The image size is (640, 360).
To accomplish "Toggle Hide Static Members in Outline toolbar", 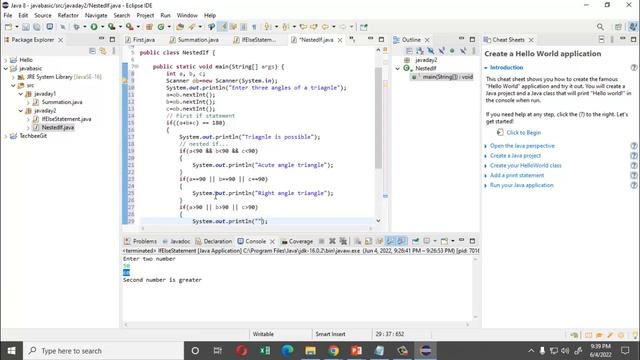I will 441,51.
